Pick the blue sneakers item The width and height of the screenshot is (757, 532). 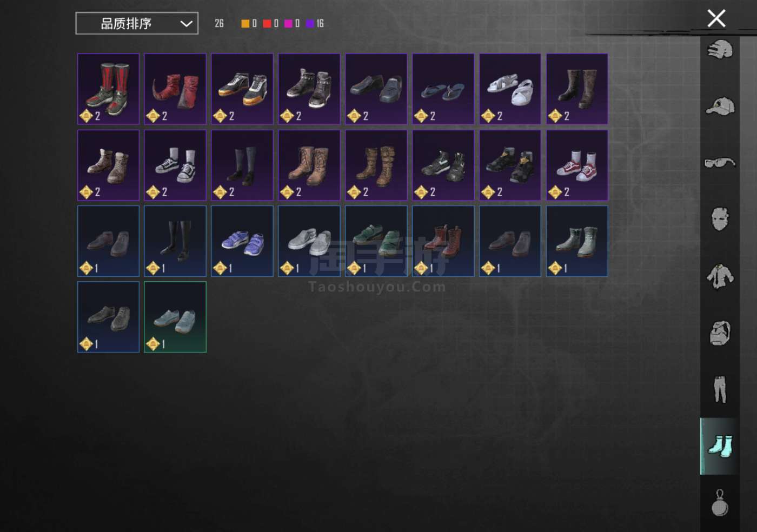pos(242,241)
